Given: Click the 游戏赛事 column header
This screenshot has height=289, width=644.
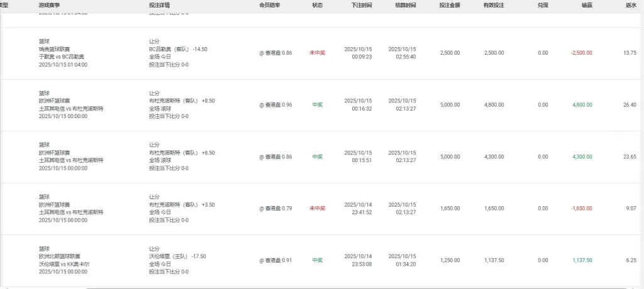Looking at the screenshot, I should coord(50,5).
